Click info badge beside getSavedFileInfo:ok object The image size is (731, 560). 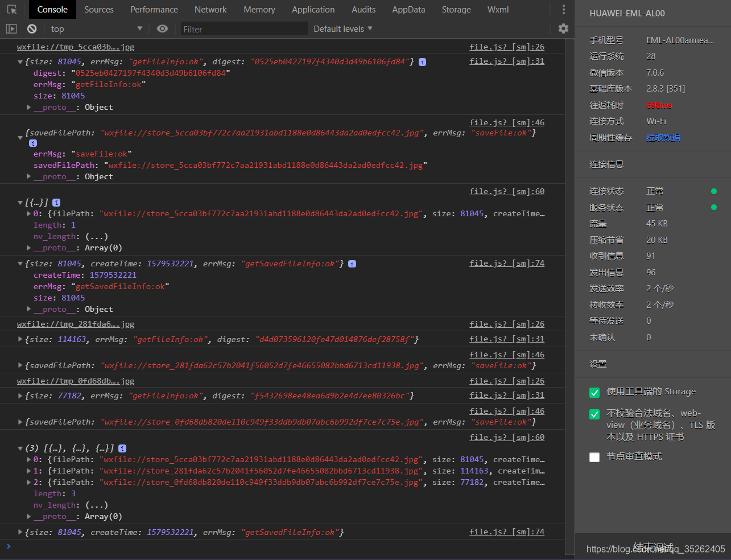point(352,264)
